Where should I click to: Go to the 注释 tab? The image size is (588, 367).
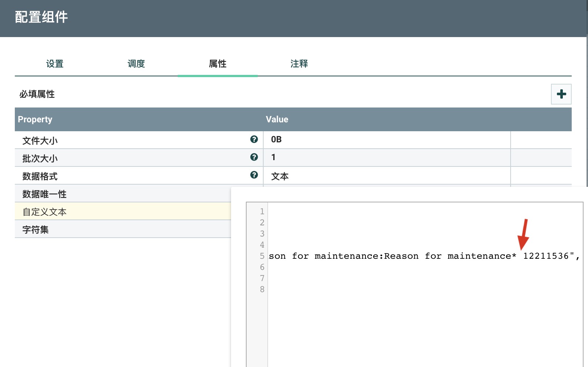tap(299, 64)
